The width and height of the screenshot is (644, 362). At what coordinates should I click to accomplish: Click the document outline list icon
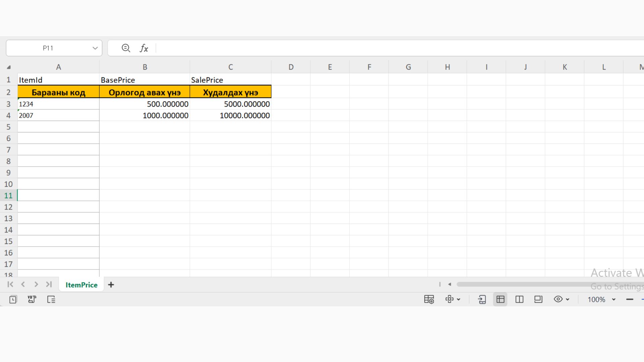51,299
